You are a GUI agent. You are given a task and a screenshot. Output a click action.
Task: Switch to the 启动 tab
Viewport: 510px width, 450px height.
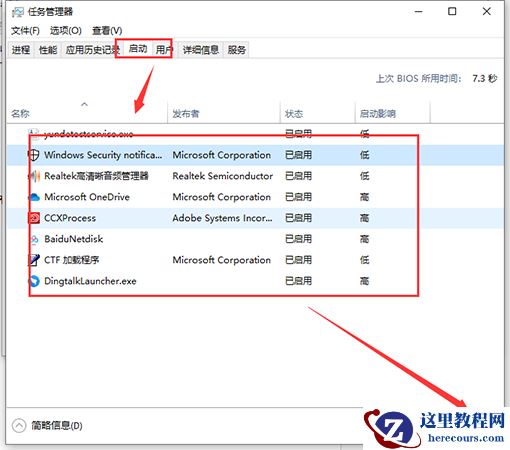(x=138, y=49)
